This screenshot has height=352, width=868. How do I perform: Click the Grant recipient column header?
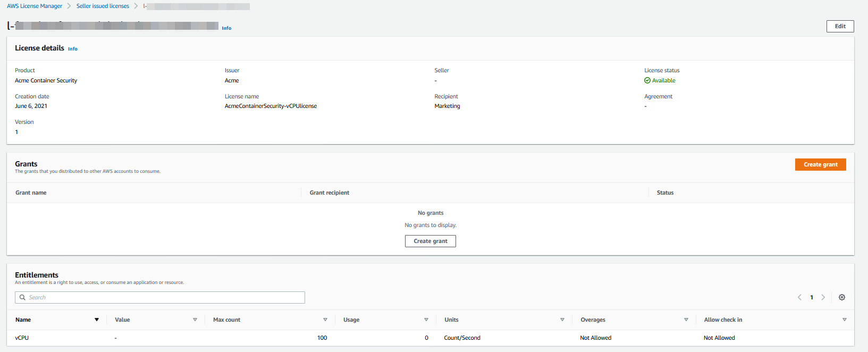tap(330, 192)
